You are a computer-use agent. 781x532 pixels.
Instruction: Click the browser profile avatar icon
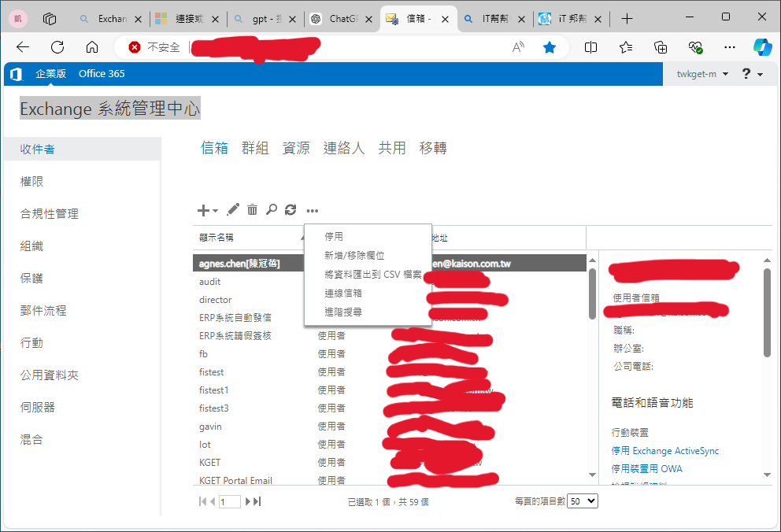(18, 19)
